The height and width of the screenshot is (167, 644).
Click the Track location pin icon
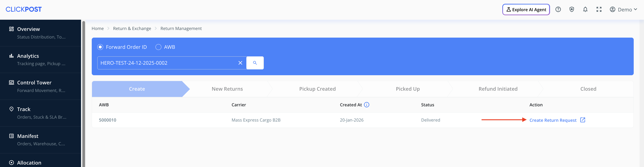[x=11, y=109]
